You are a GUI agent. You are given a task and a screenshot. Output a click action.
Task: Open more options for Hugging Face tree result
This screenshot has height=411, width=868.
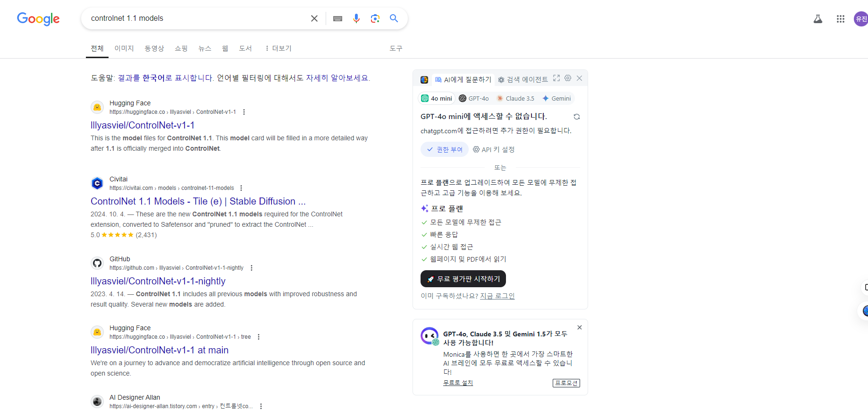[259, 337]
